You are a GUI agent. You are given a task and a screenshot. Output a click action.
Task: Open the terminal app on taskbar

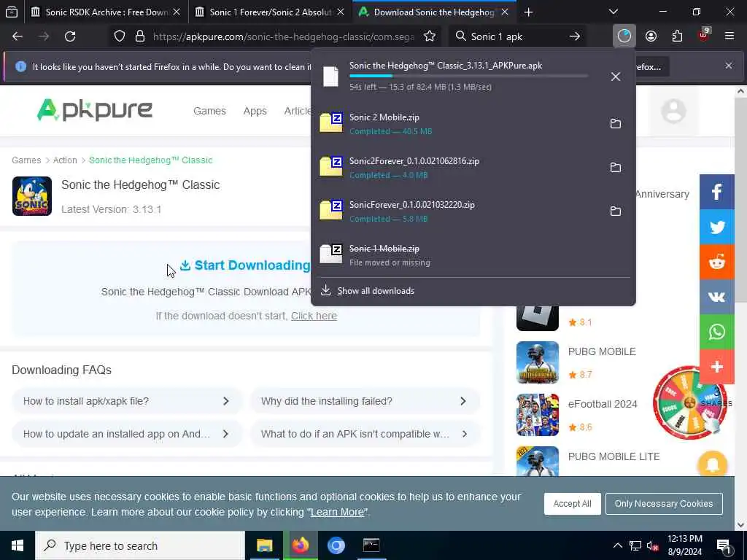pos(371,545)
